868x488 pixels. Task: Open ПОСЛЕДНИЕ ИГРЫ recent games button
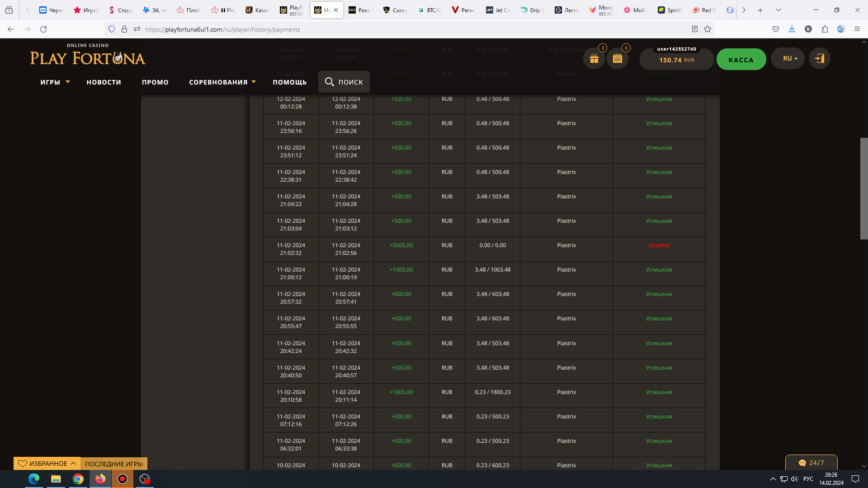click(114, 464)
